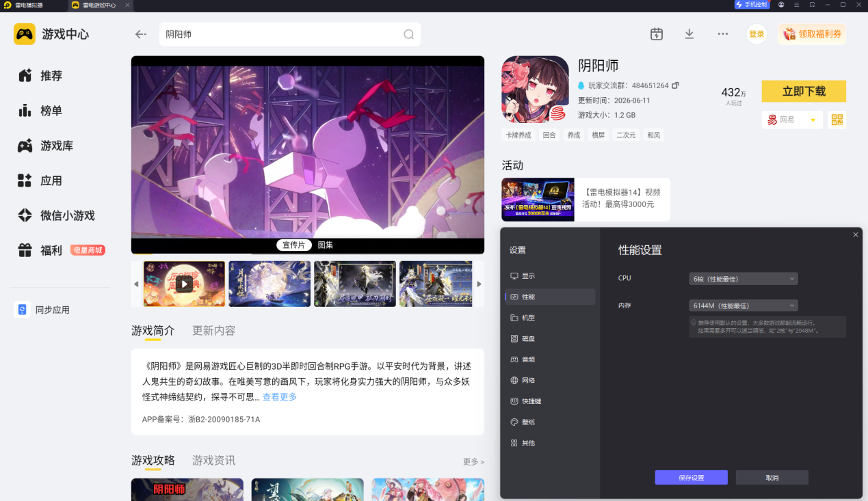Screen dimensions: 868x501
Task: Show the QR code next to 网易
Action: pos(837,120)
